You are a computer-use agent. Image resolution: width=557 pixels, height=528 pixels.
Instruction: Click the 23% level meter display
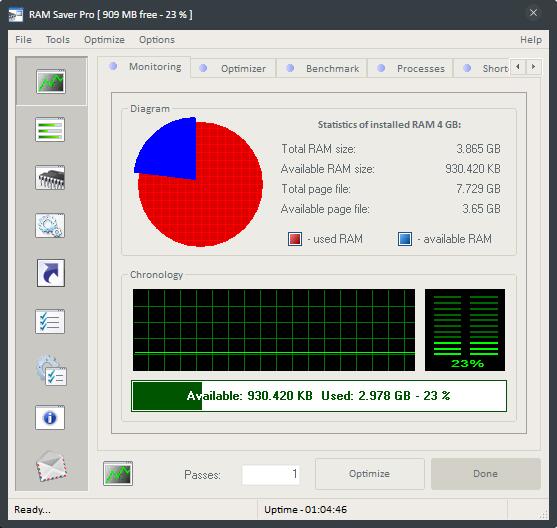tap(465, 330)
